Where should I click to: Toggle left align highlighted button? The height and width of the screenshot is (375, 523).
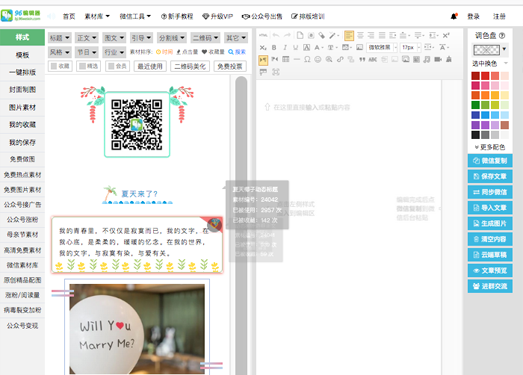pyautogui.click(x=349, y=35)
